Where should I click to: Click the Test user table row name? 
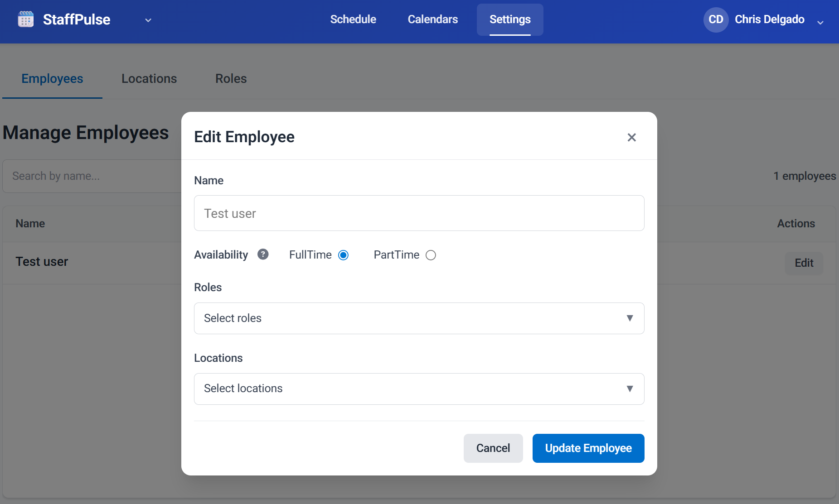click(42, 262)
